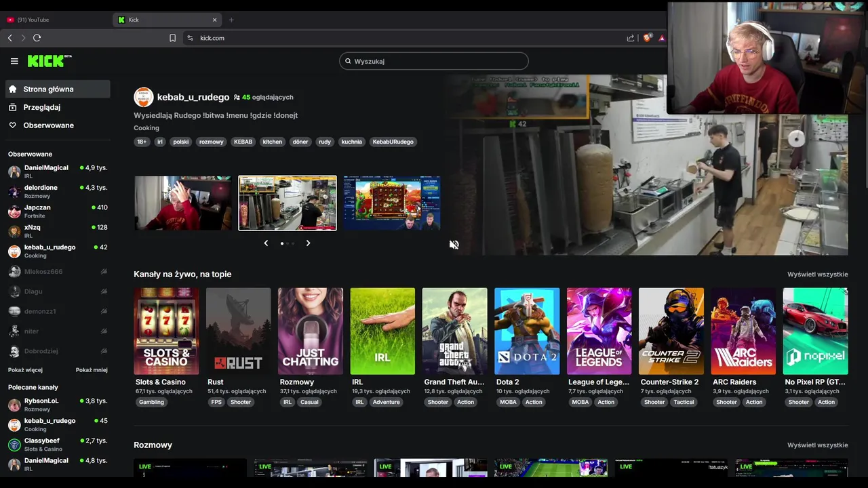Click the site info icon beside kick.com

point(190,38)
